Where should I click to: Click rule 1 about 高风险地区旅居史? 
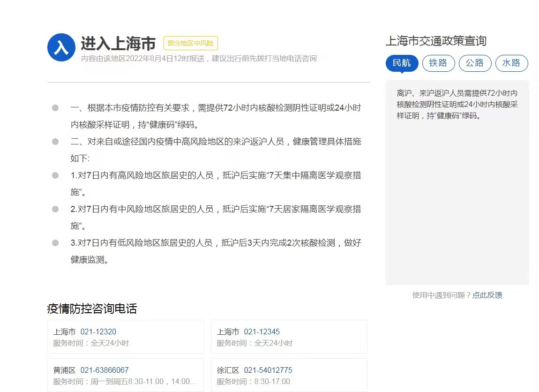click(216, 184)
